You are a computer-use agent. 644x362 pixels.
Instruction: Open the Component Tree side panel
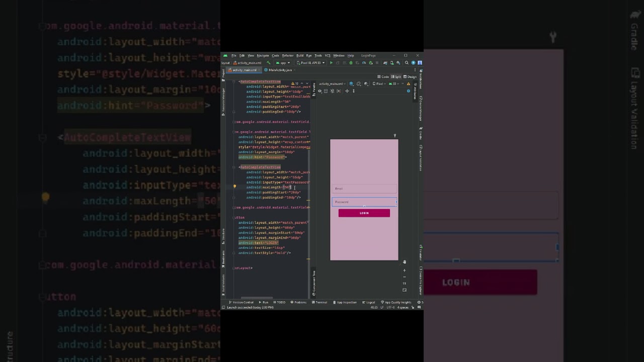[314, 282]
